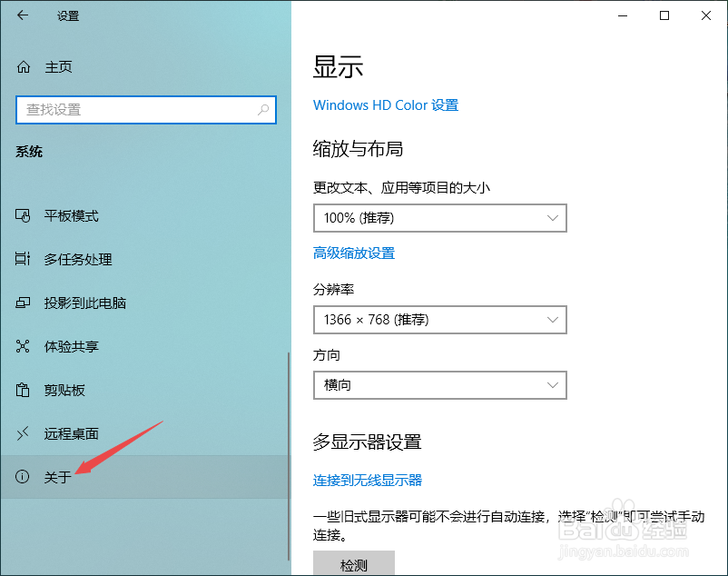Select 体验共享 in sidebar
The height and width of the screenshot is (576, 728).
click(71, 346)
